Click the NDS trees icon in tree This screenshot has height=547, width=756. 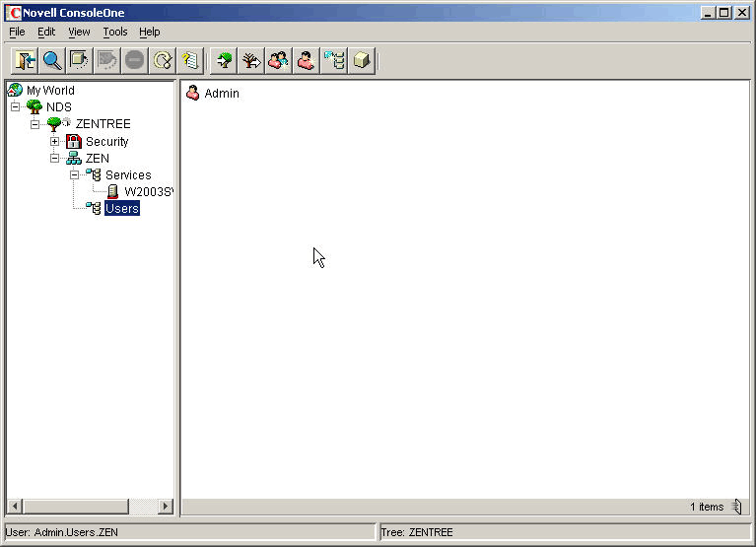point(34,106)
